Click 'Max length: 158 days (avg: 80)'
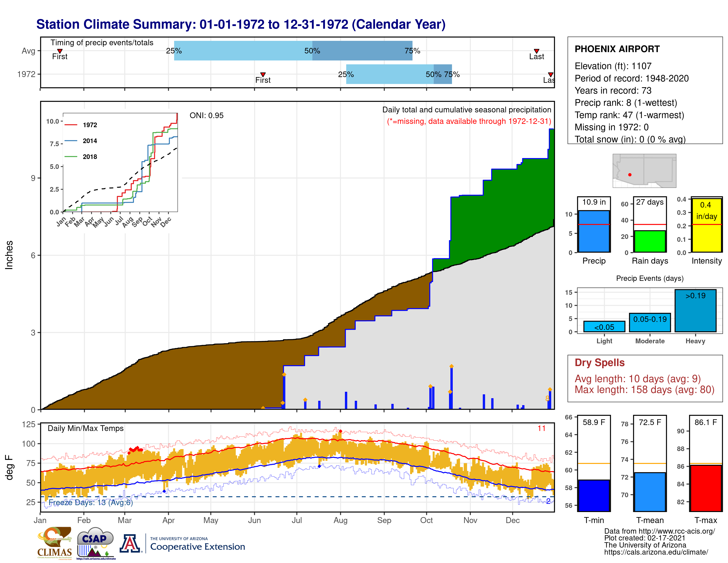The width and height of the screenshot is (728, 563). click(x=645, y=389)
